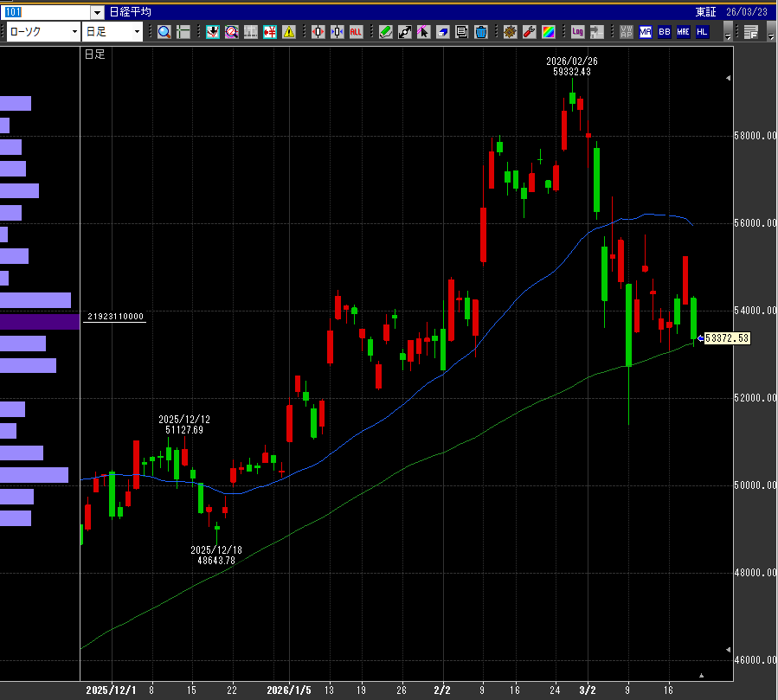This screenshot has height=700, width=778.
Task: Click the 58000.00 price axis label
Action: (x=755, y=136)
